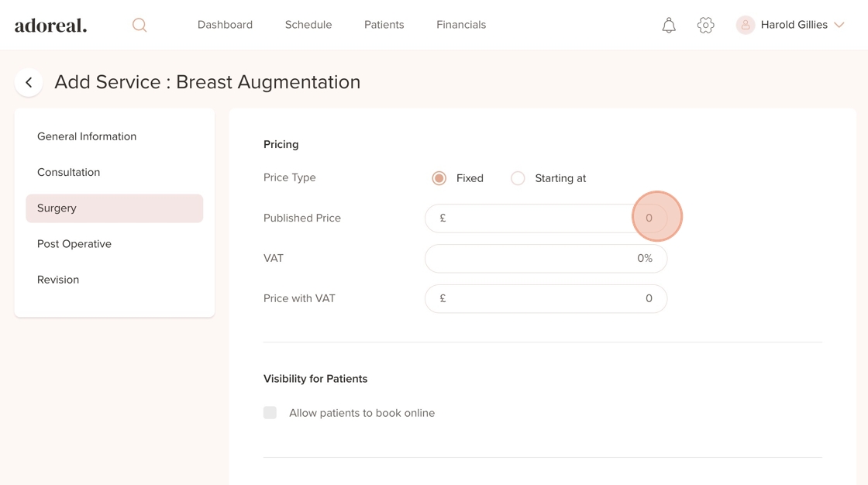Screen dimensions: 868x485
Task: Go to the Patients page
Action: point(384,25)
